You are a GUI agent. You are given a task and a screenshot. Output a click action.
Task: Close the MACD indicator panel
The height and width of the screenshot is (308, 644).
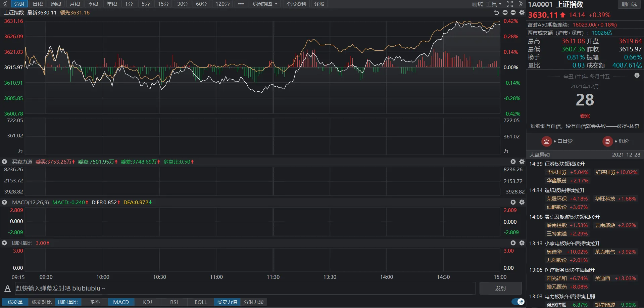(x=513, y=202)
